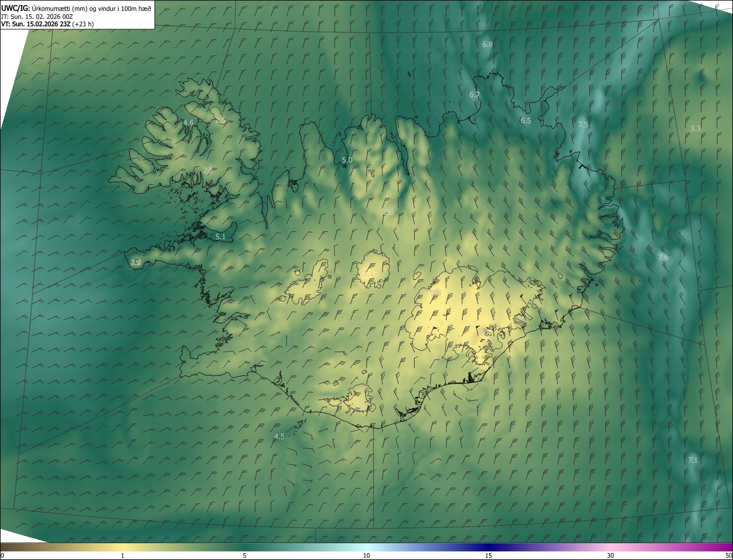The image size is (733, 560).
Task: Click the 6.8 value label on the map
Action: [x=487, y=44]
